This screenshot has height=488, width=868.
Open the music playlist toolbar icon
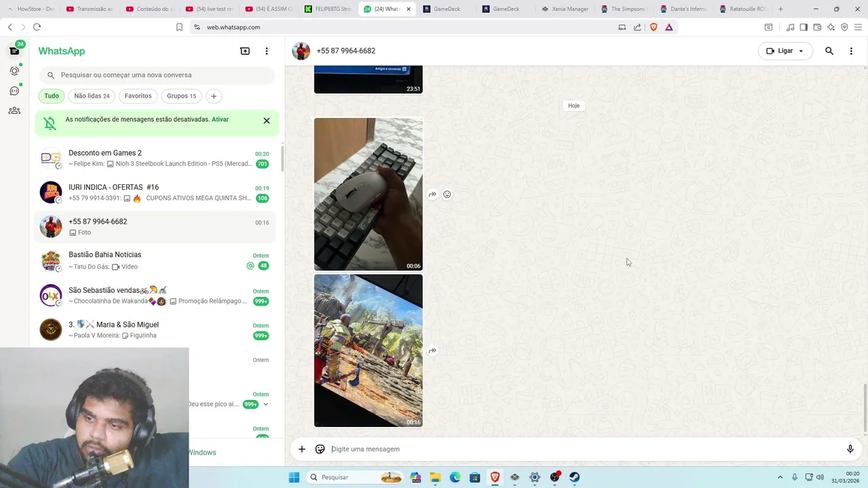(790, 27)
